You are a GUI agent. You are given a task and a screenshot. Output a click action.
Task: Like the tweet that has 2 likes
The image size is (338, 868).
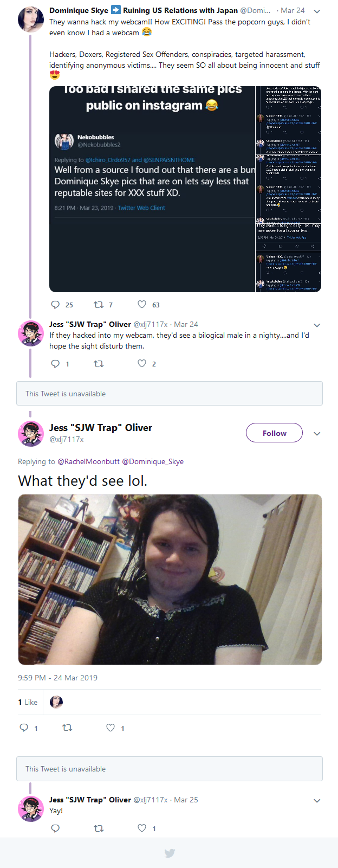pos(142,364)
